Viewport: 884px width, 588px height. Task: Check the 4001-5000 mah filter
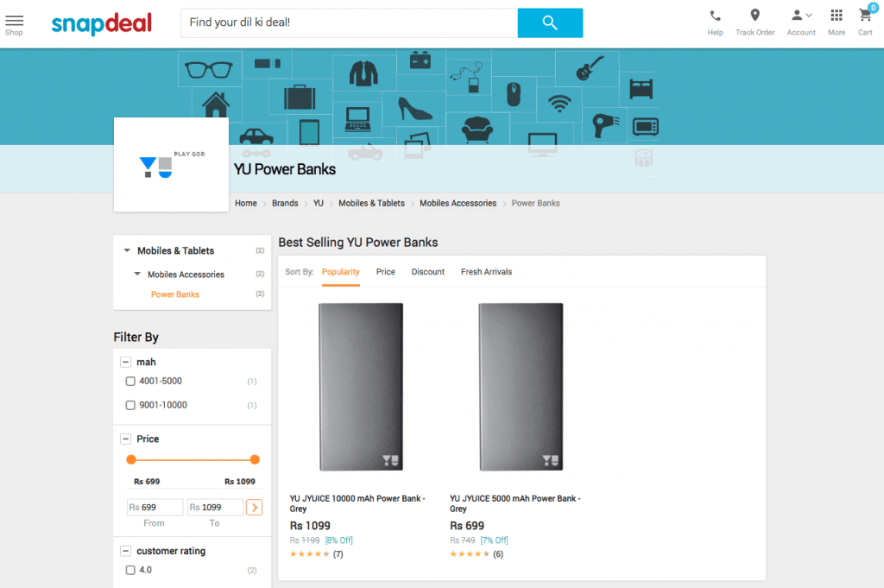tap(130, 381)
